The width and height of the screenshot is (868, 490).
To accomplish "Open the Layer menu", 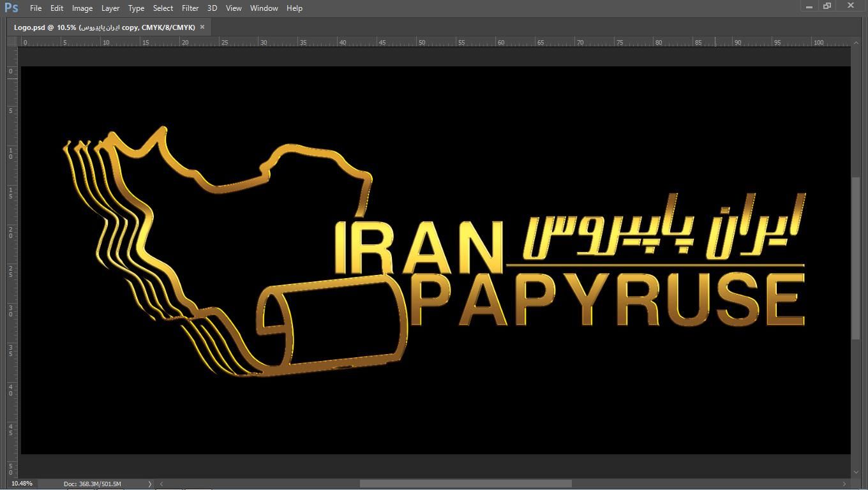I will 110,8.
